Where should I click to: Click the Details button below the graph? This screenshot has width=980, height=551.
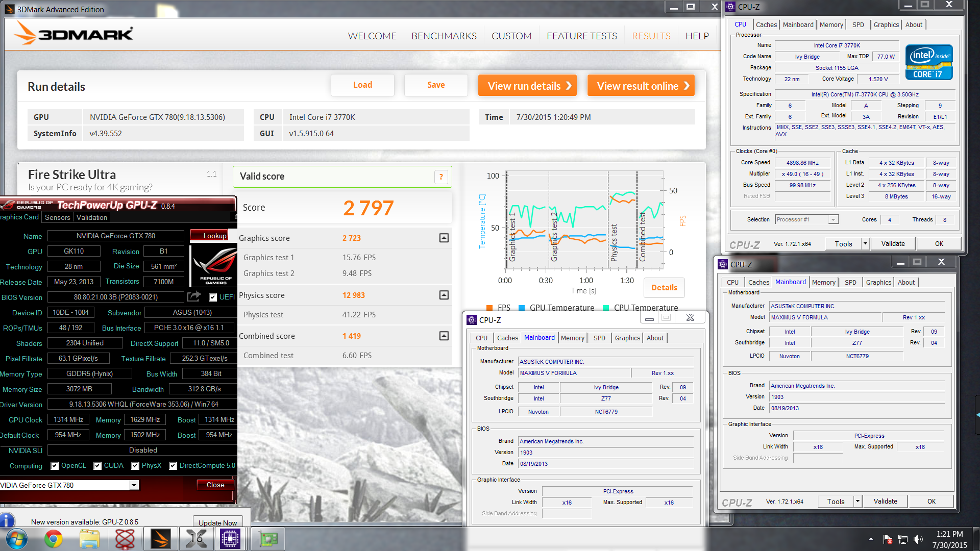[x=664, y=288]
